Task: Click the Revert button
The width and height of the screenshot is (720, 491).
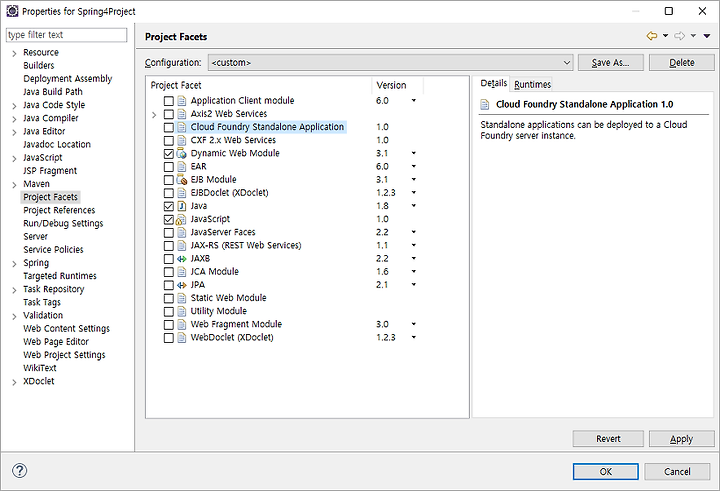Action: tap(608, 439)
